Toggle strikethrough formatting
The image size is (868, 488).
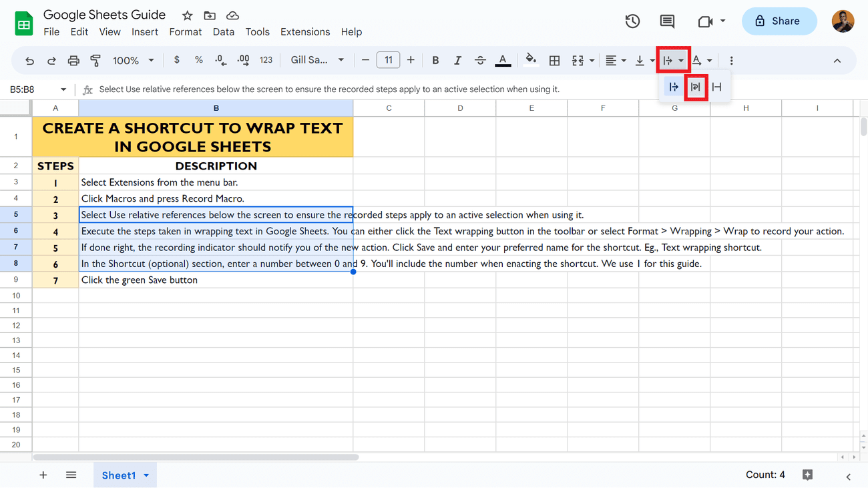click(480, 61)
